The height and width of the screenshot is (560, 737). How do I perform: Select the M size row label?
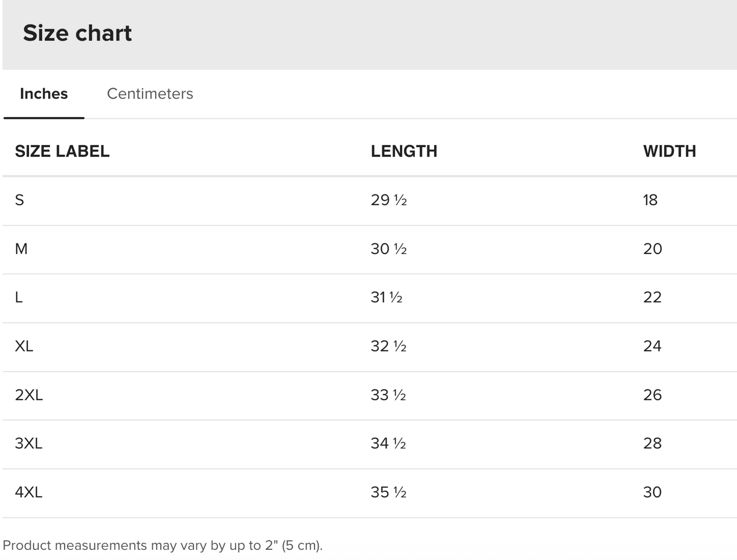(x=21, y=249)
